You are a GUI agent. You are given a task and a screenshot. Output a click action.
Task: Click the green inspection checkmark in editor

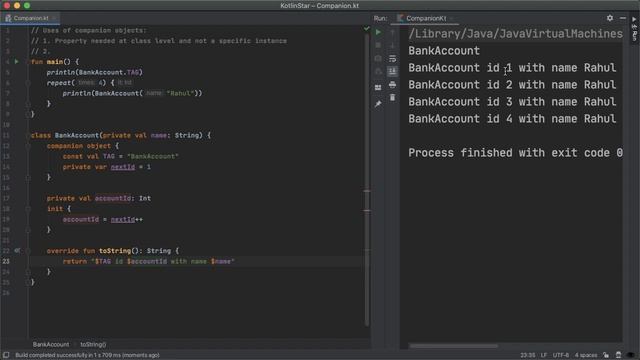point(366,29)
